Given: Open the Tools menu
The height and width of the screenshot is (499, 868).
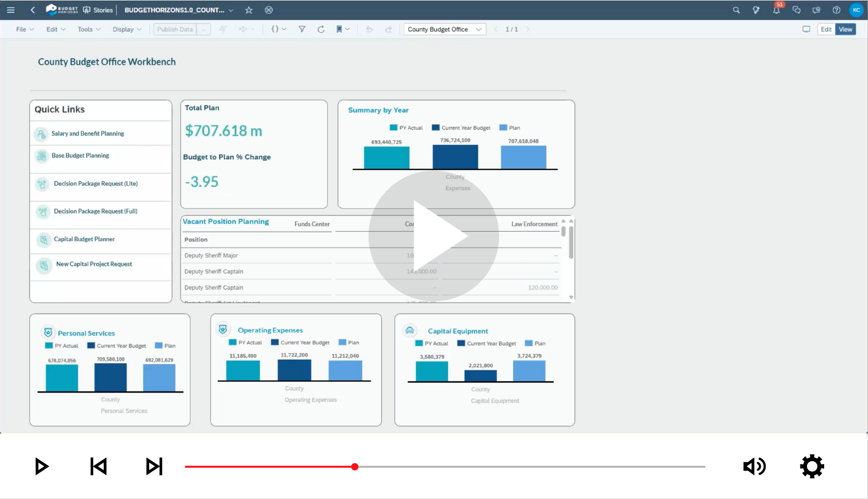Looking at the screenshot, I should click(x=89, y=29).
